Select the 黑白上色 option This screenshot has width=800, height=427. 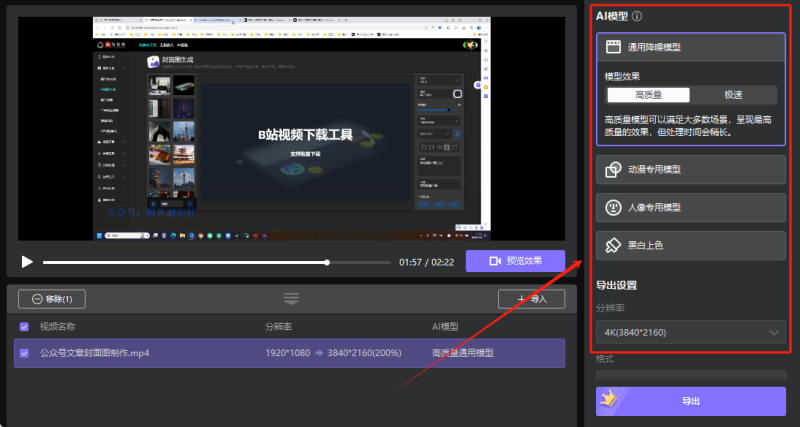click(x=691, y=245)
